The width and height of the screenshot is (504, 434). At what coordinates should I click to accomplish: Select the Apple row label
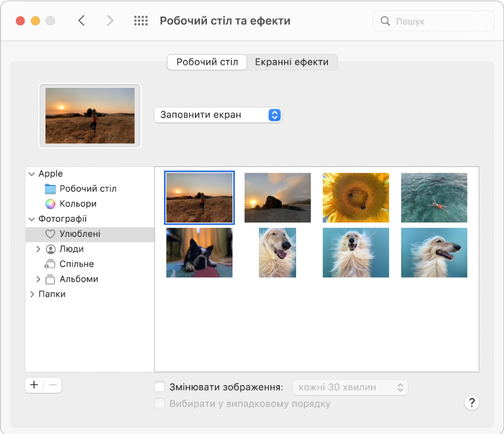coord(50,174)
